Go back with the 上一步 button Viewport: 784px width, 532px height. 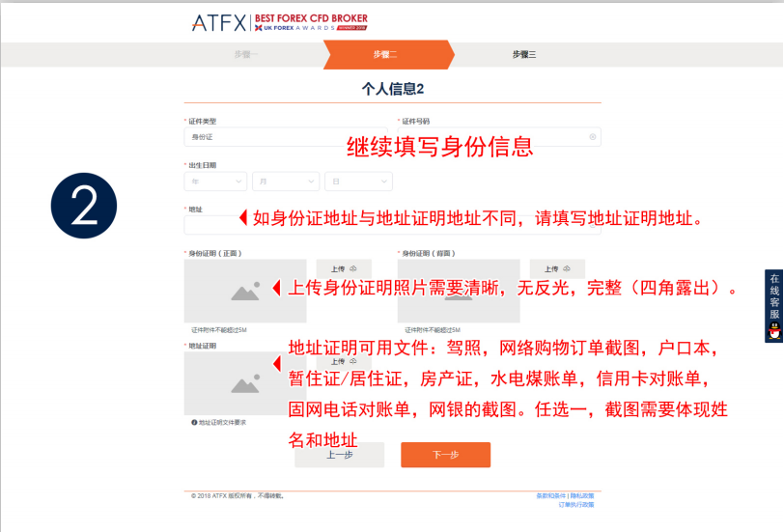pos(340,455)
